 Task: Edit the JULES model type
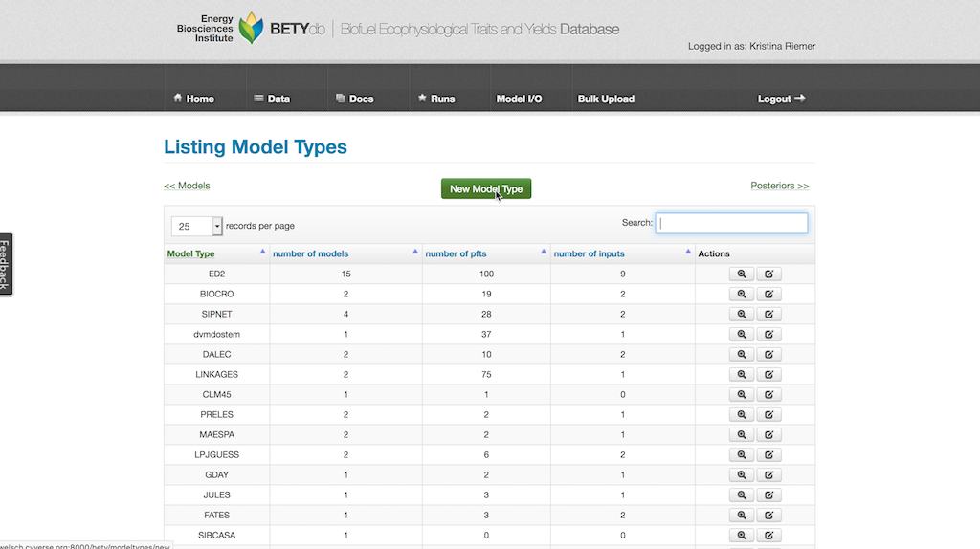point(768,495)
